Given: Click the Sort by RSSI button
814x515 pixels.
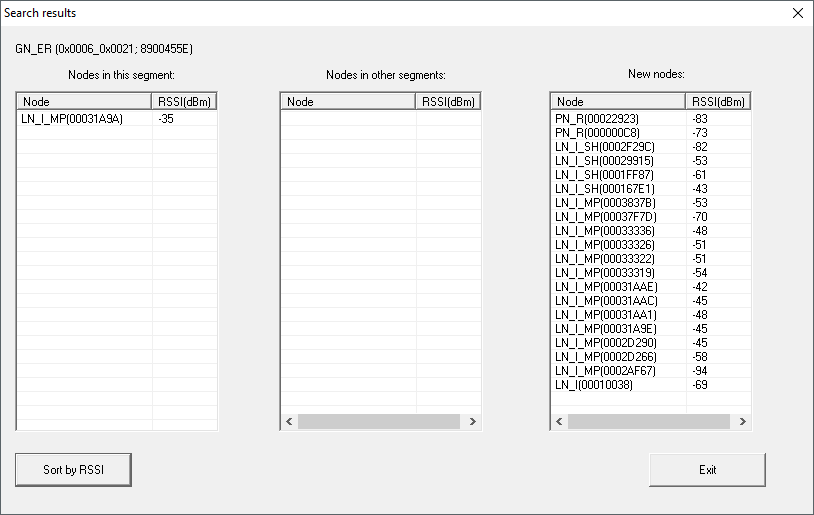Looking at the screenshot, I should (73, 470).
